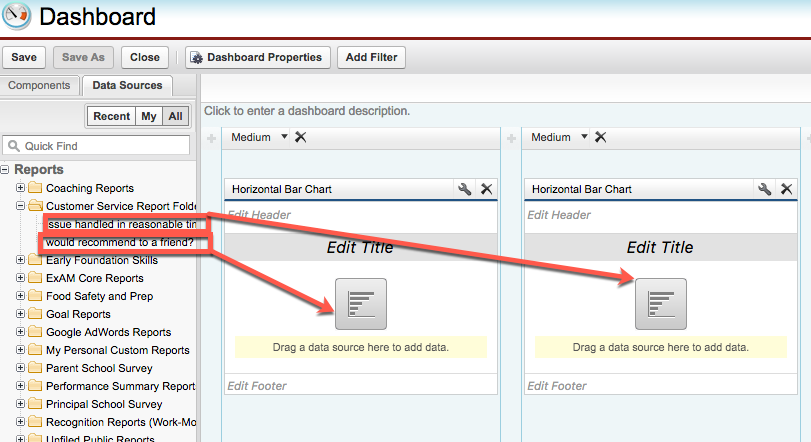
Task: Select the 'issue handled in reasonable time' report
Action: 122,224
